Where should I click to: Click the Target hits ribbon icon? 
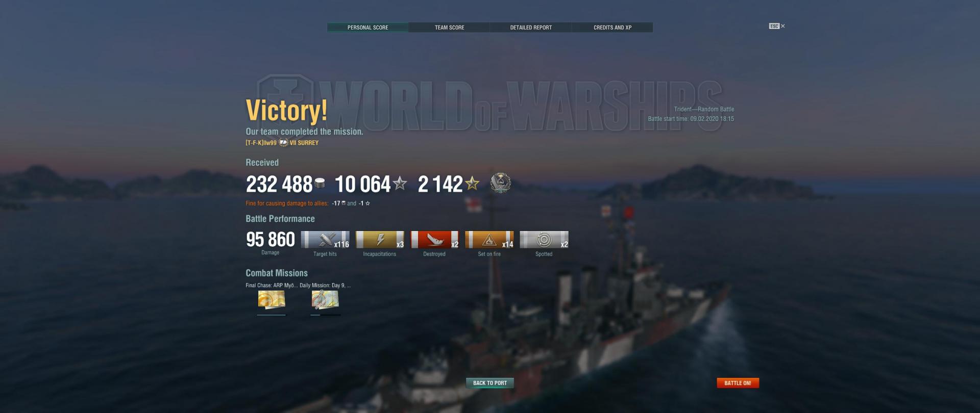click(x=325, y=240)
